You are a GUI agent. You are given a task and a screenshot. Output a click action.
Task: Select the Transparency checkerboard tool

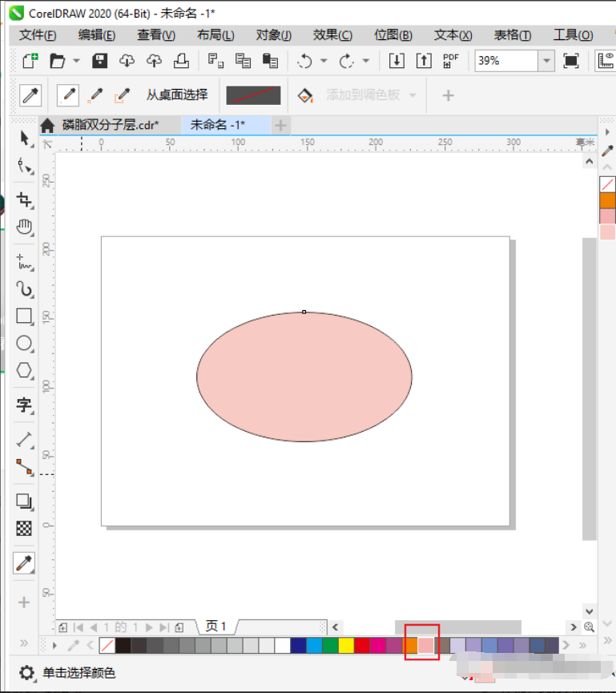coord(24,528)
